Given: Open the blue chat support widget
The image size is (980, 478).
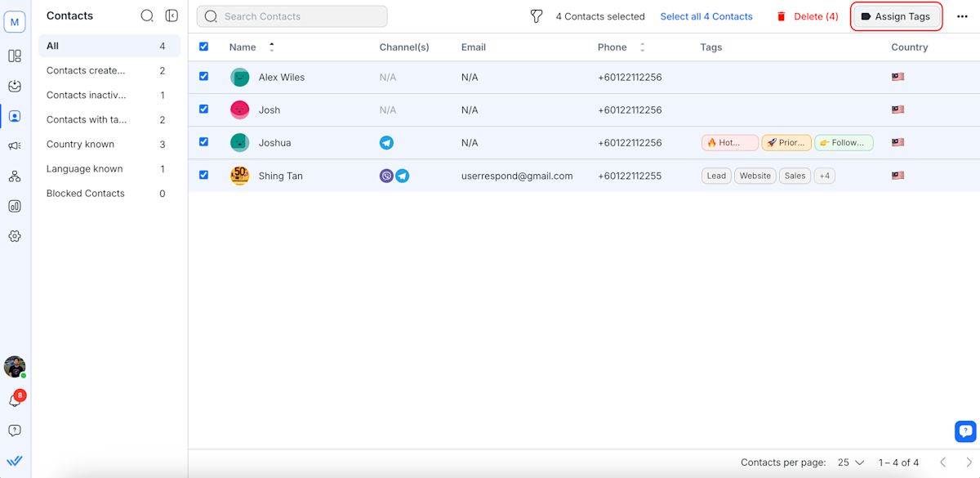Looking at the screenshot, I should pyautogui.click(x=965, y=431).
